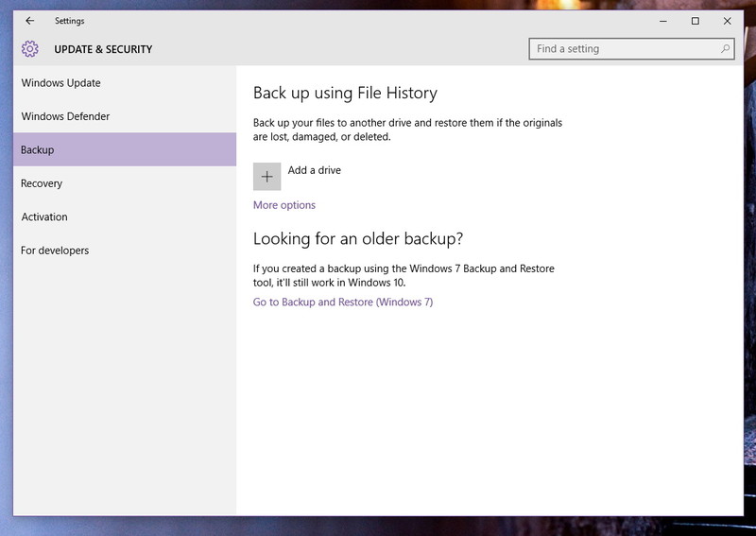Viewport: 756px width, 536px height.
Task: Click the Looking for an older backup heading
Action: coord(358,239)
